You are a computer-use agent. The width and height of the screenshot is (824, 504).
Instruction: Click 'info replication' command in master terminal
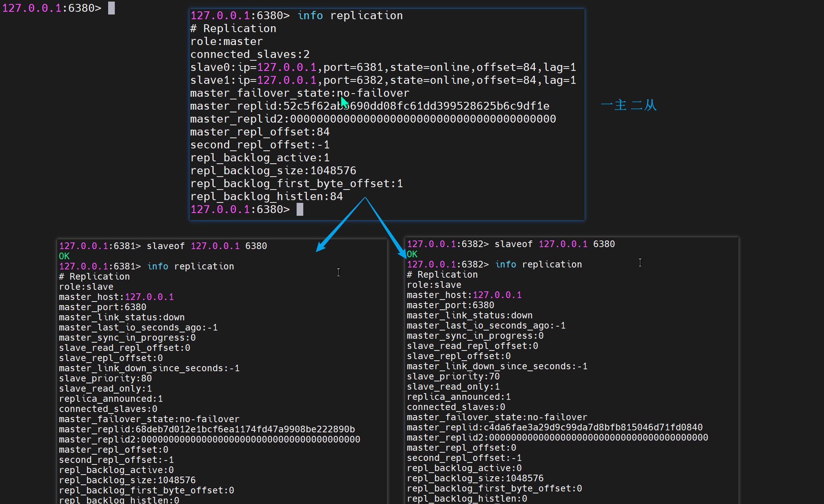(350, 16)
